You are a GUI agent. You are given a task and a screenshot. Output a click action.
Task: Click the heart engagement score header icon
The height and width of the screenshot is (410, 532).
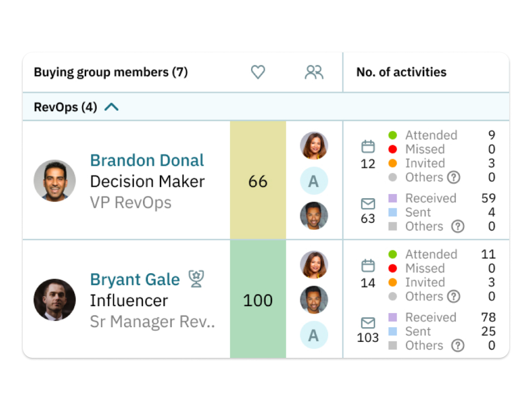click(258, 72)
